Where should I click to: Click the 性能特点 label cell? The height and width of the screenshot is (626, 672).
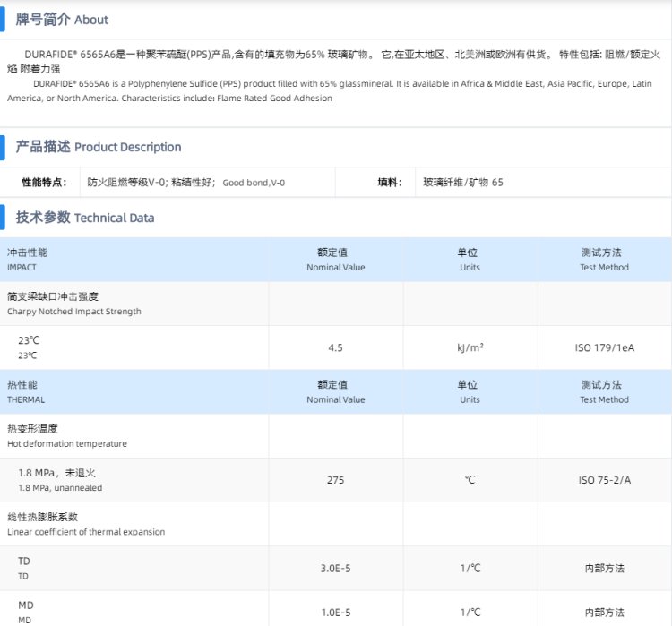[44, 183]
